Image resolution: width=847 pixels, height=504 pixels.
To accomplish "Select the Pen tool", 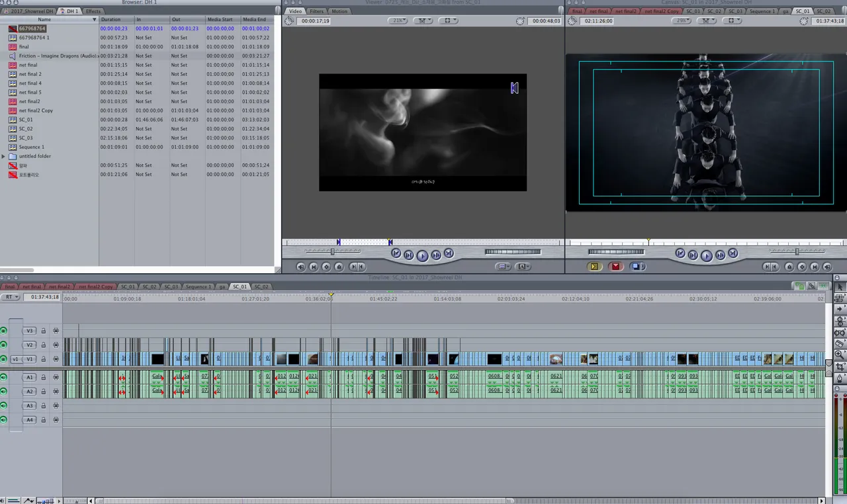I will (840, 378).
